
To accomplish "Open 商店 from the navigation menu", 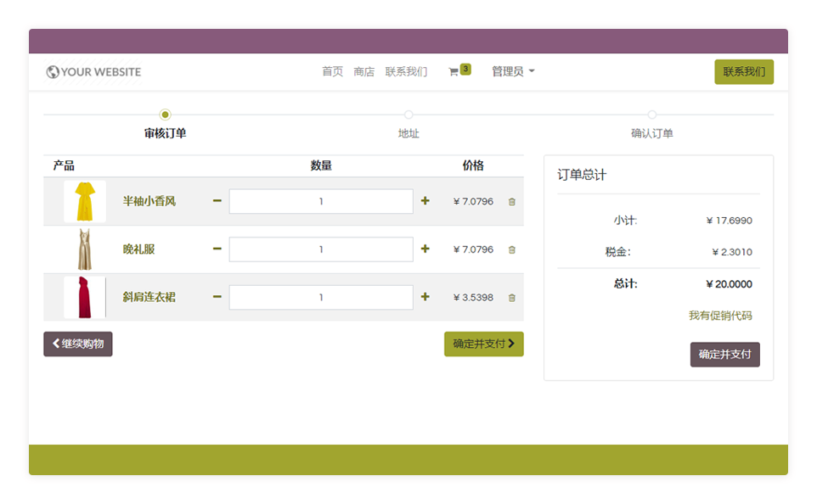I will [x=363, y=72].
